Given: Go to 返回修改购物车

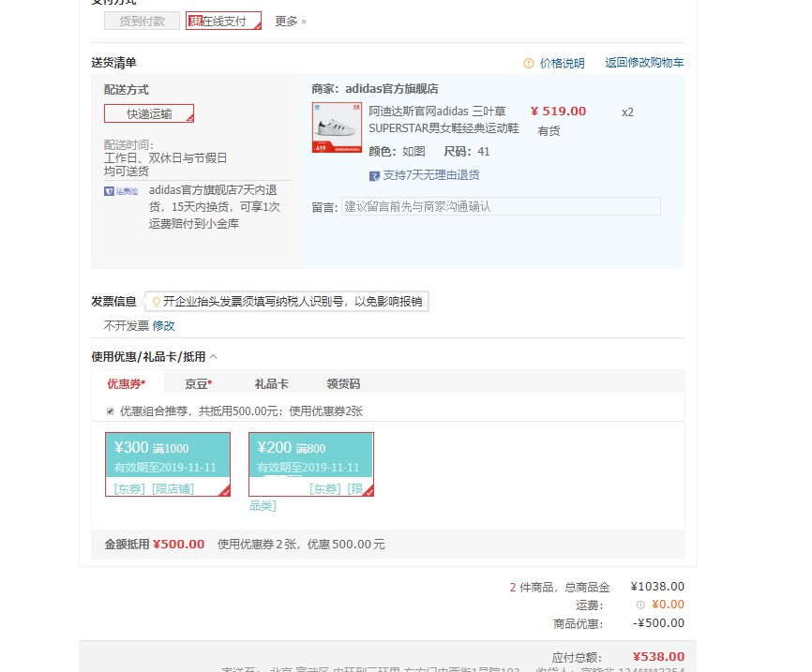Looking at the screenshot, I should [644, 63].
